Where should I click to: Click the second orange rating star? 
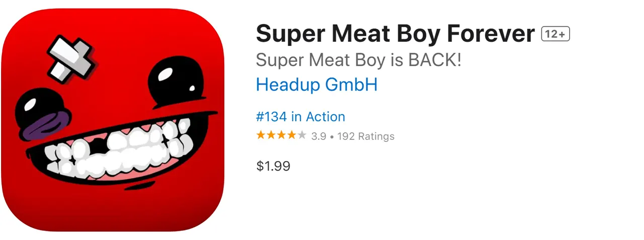[x=271, y=135]
